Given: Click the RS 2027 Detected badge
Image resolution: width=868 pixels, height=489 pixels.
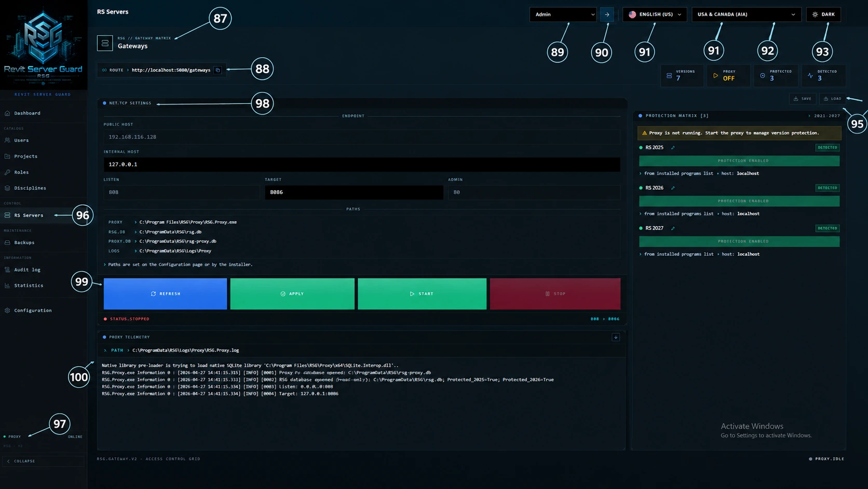Looking at the screenshot, I should (828, 228).
